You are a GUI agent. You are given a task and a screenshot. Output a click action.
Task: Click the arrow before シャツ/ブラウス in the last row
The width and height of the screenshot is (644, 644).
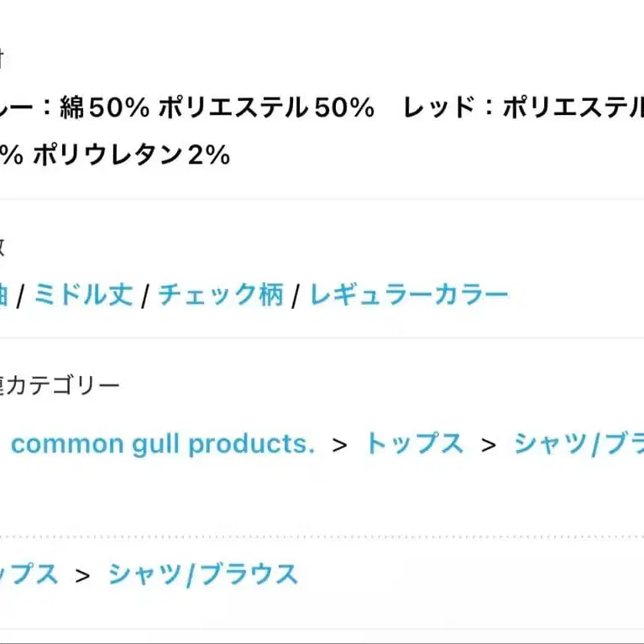(x=82, y=576)
